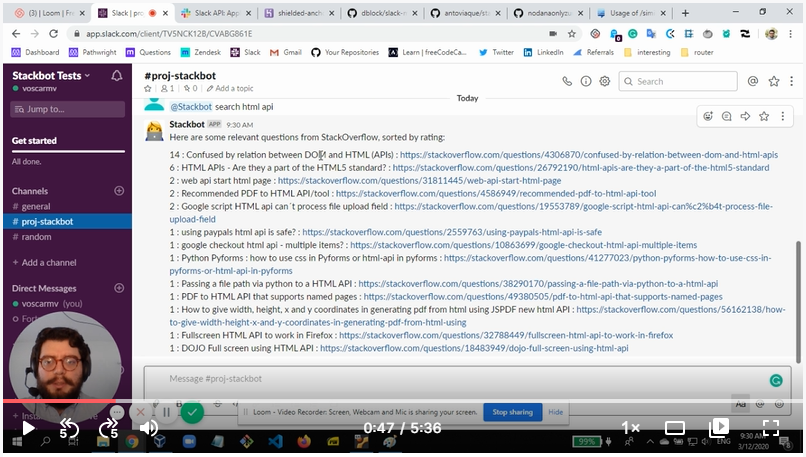The height and width of the screenshot is (457, 806).
Task: Open channel details info icon
Action: (x=586, y=81)
